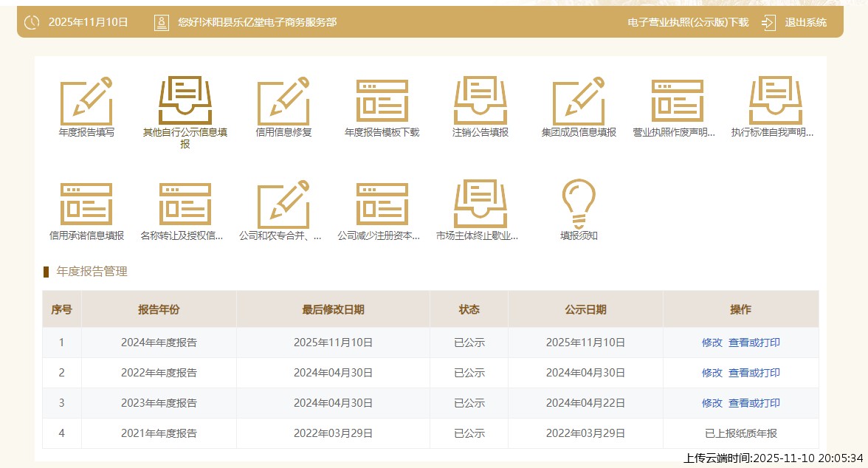Click 电子营业执照(公示版)下载 link
Screen dimensions: 868x468
pyautogui.click(x=688, y=22)
